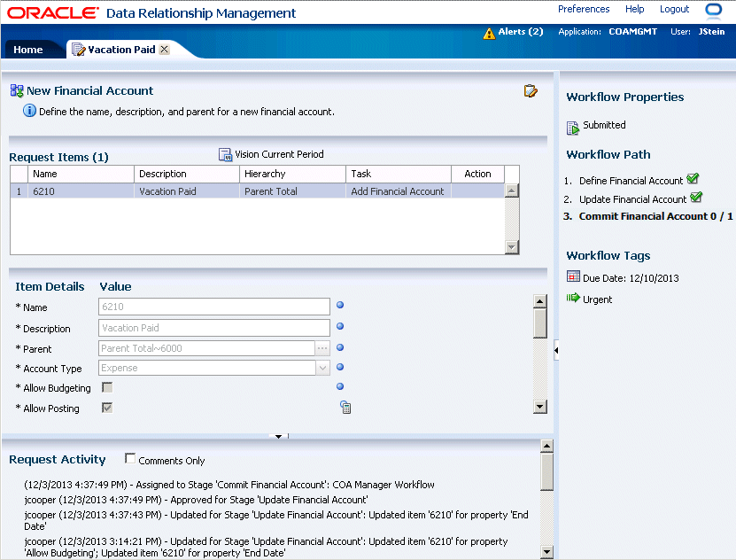Click the Due Date calendar icon

pos(573,276)
